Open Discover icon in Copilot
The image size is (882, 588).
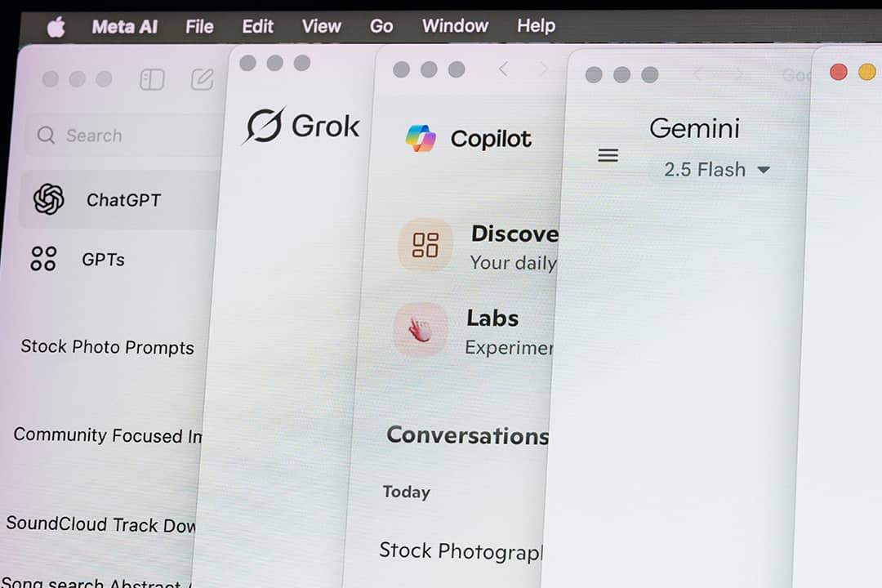coord(425,245)
